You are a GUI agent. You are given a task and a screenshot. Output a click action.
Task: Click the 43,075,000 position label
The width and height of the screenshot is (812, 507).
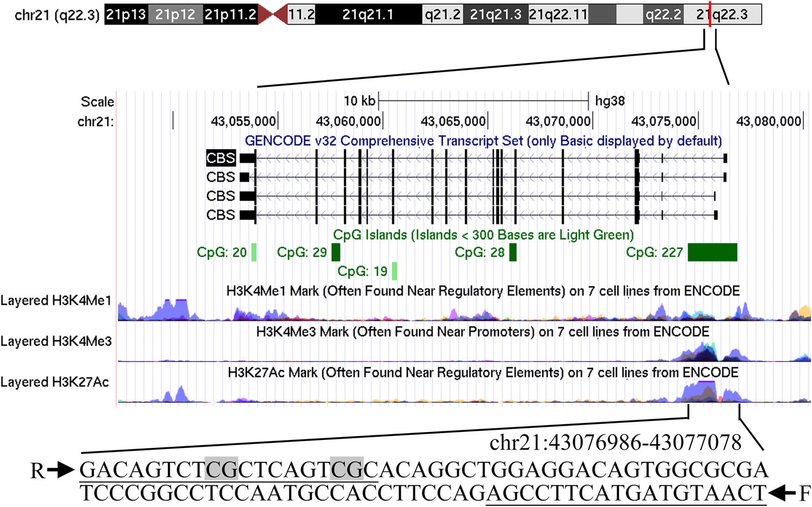pyautogui.click(x=664, y=121)
